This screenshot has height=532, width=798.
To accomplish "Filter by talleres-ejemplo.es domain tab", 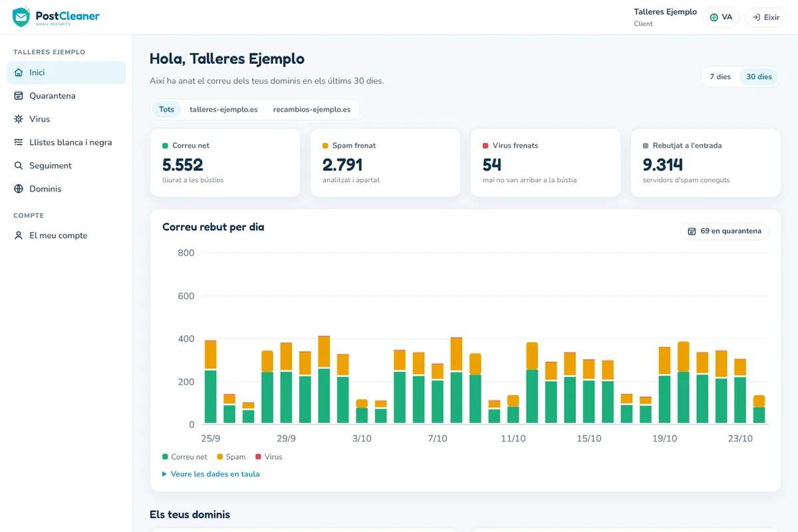I will pyautogui.click(x=223, y=109).
